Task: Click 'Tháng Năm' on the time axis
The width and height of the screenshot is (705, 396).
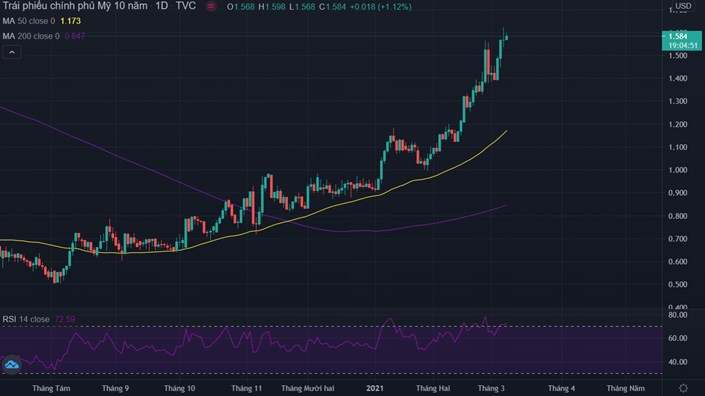Action: click(626, 388)
